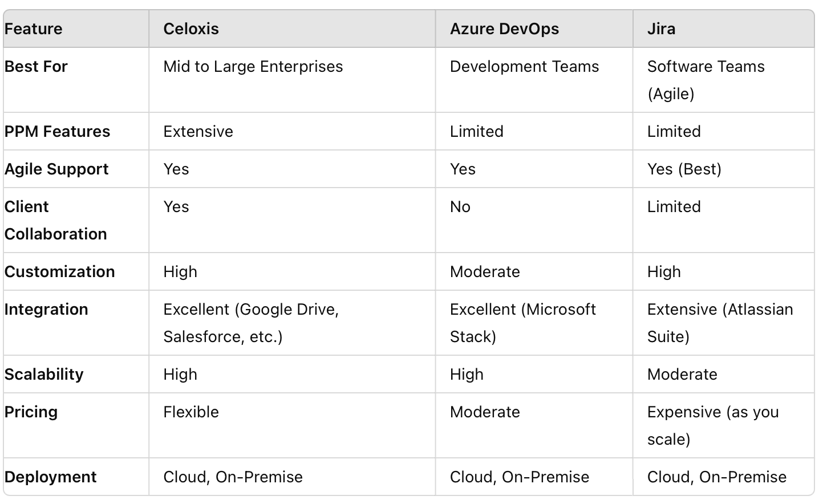Click the Agile Support row label
The image size is (819, 504).
(x=56, y=169)
